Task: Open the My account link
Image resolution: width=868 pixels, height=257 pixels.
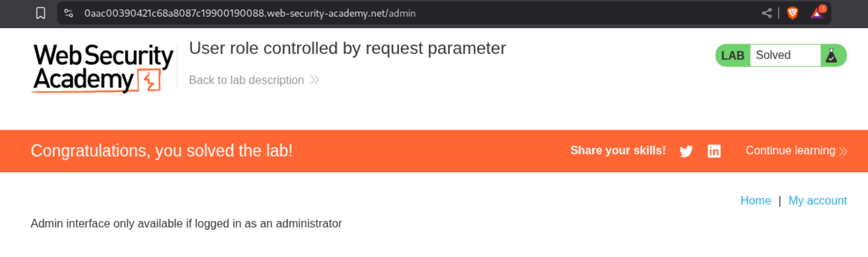Action: pos(818,201)
